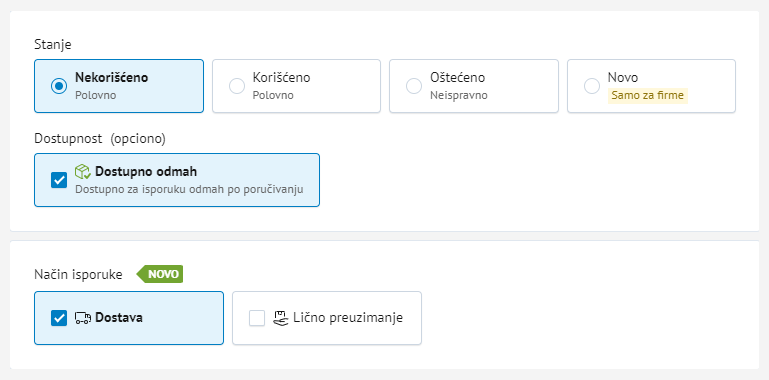
Task: Click the Nekorišćeno bold label
Action: [x=111, y=77]
